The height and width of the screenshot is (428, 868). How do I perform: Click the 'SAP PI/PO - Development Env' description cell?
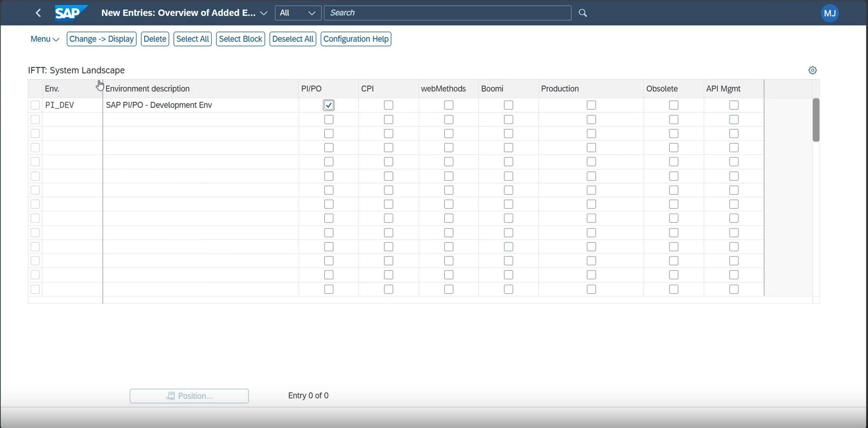(x=201, y=105)
